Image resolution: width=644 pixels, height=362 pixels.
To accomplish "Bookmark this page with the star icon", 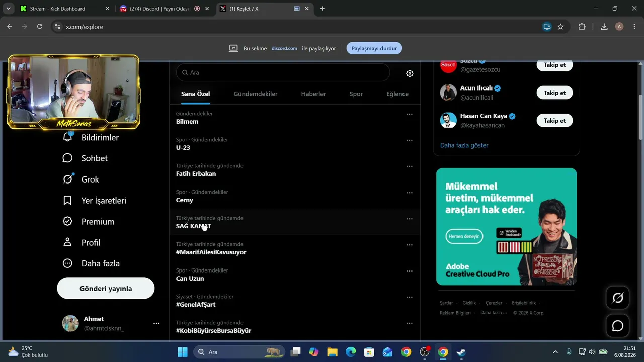I will click(560, 27).
